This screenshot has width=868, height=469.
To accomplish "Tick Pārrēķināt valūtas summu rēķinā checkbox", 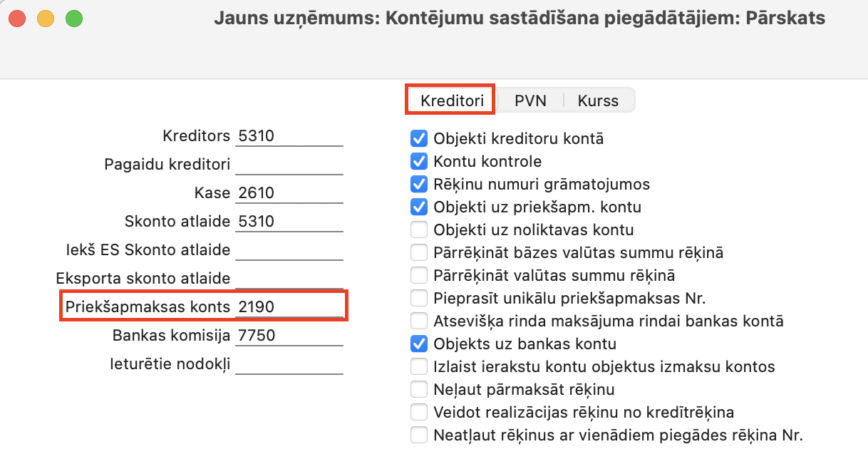I will click(x=419, y=275).
